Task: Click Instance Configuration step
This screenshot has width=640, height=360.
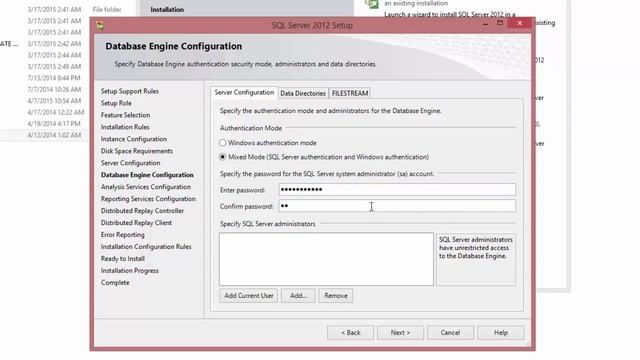Action: coord(134,139)
